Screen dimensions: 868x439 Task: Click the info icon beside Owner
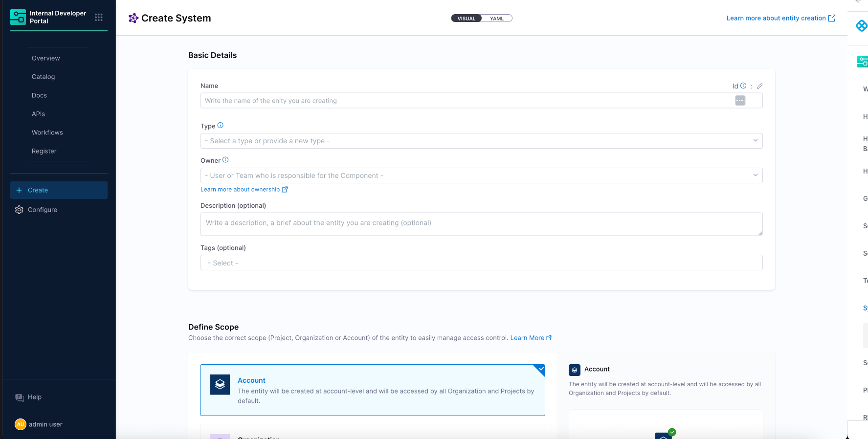[225, 160]
